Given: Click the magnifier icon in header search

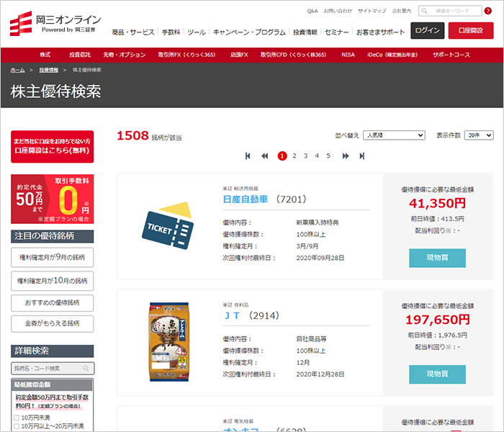Looking at the screenshot, I should (424, 11).
